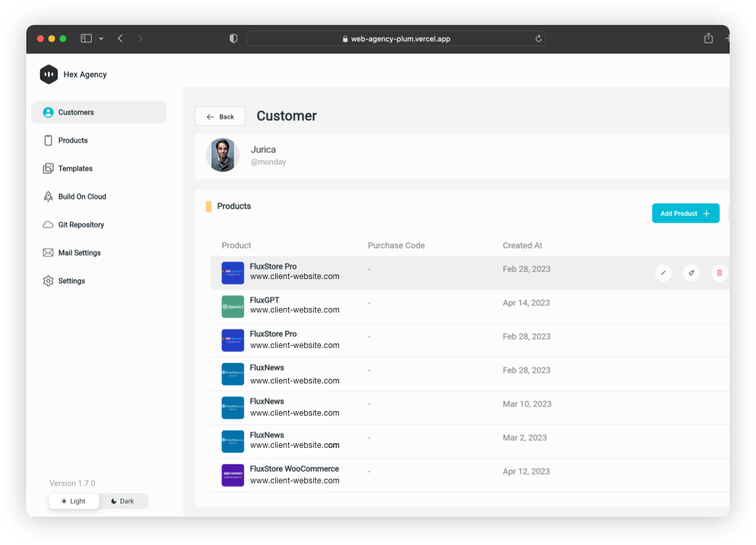Image resolution: width=756 pixels, height=545 pixels.
Task: Switch to Dark theme
Action: (123, 501)
